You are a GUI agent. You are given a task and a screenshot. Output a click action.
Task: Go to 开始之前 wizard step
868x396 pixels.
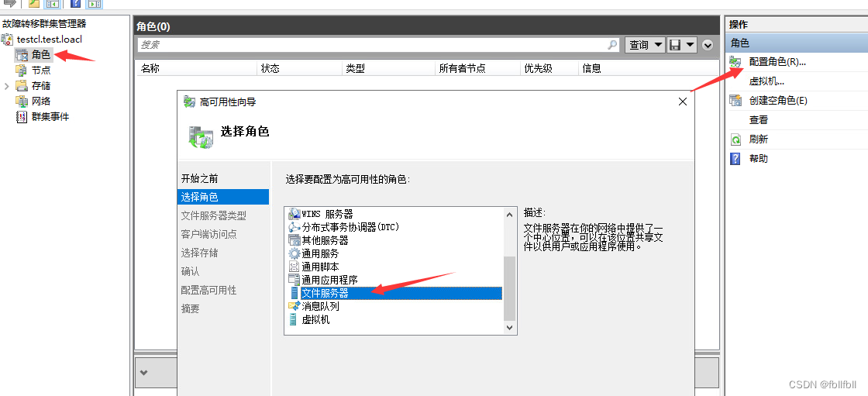[199, 178]
